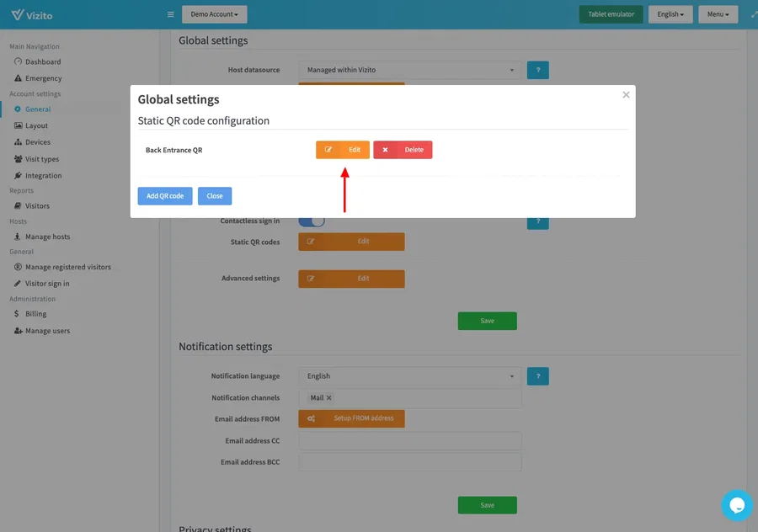Expand the Host datasource combo box
Screen dimensions: 758x532
pos(409,70)
